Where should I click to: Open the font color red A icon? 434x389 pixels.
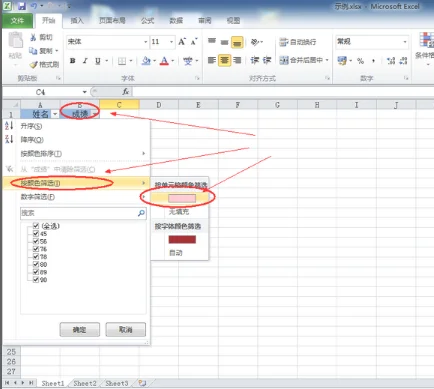[x=164, y=61]
